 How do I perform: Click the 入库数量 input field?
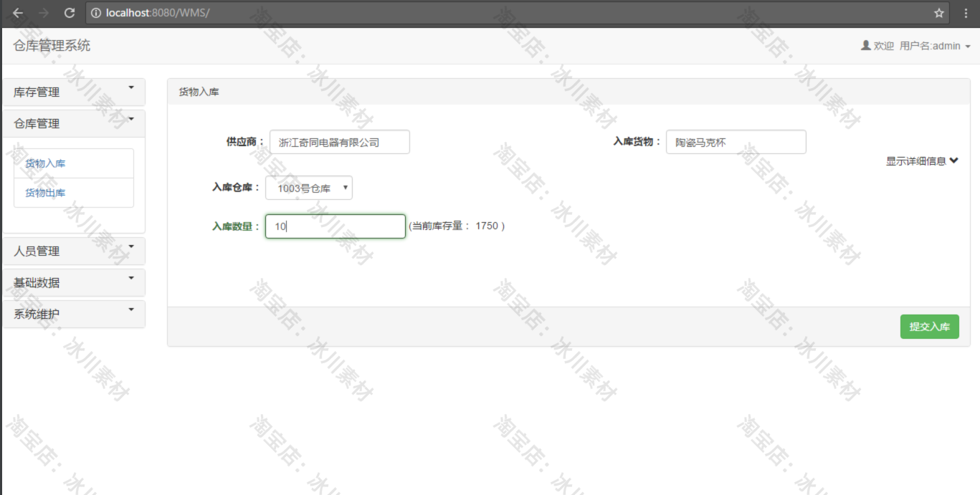click(336, 226)
